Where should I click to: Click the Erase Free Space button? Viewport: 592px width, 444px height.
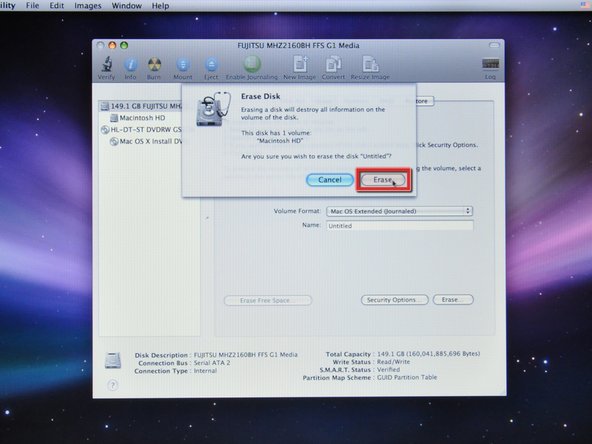click(268, 301)
